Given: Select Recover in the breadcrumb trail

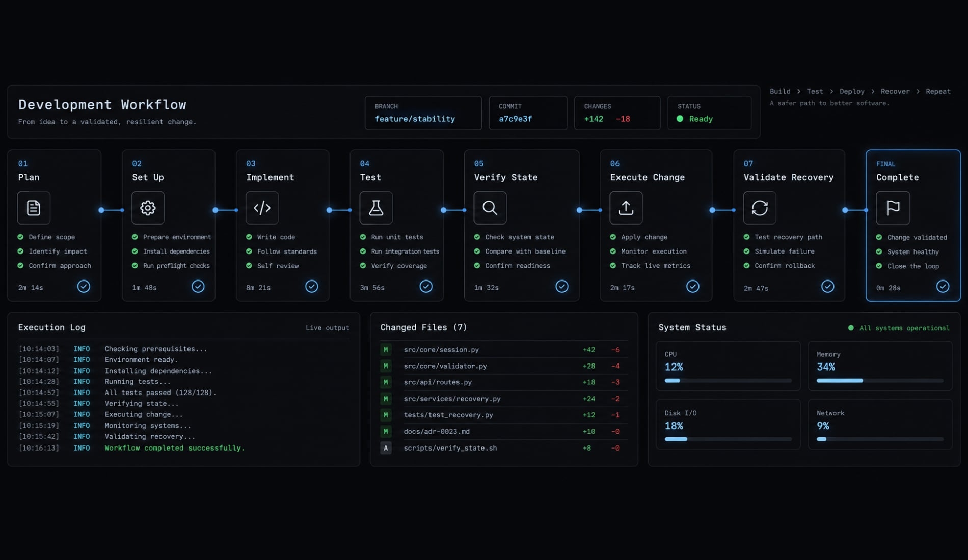Looking at the screenshot, I should 895,92.
